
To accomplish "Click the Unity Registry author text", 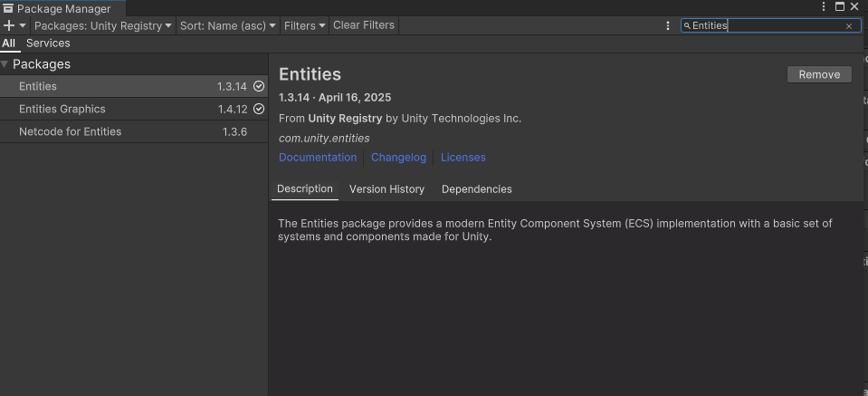I will tap(345, 118).
